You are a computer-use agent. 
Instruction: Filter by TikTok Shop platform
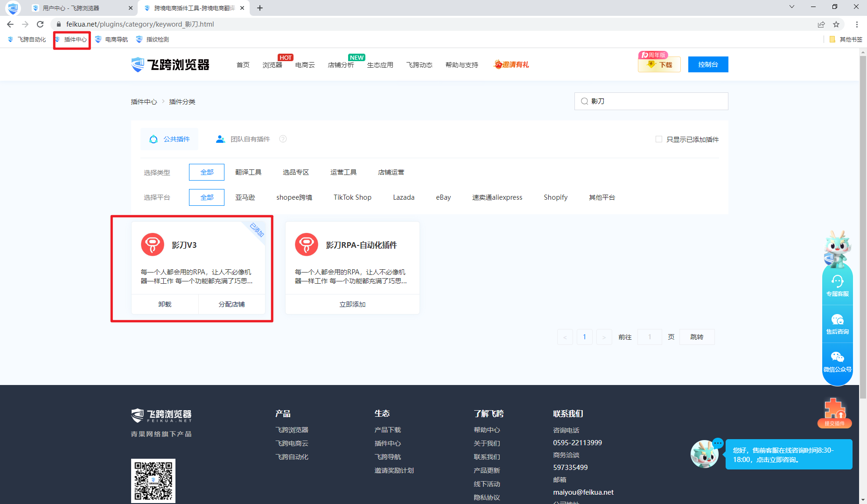[x=352, y=197]
